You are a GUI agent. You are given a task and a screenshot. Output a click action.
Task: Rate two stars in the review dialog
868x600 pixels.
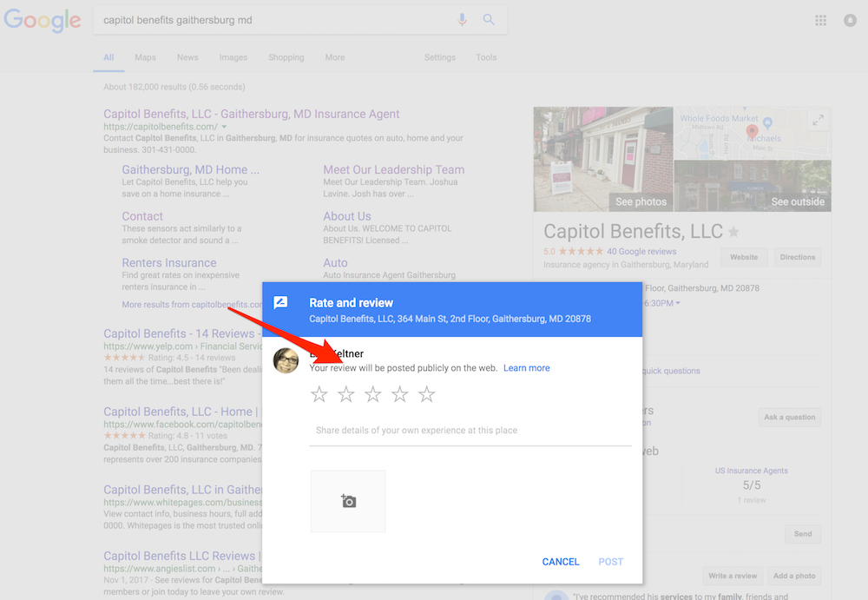(x=346, y=394)
